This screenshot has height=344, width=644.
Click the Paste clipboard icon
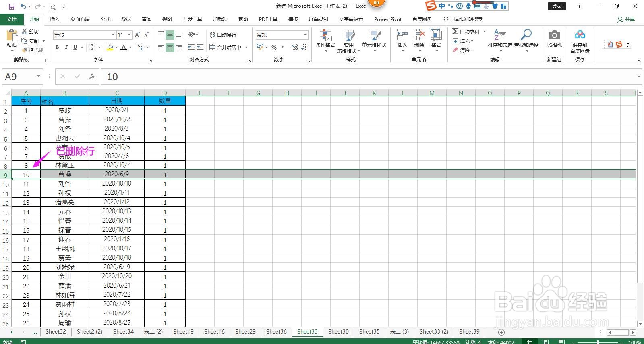pyautogui.click(x=12, y=35)
